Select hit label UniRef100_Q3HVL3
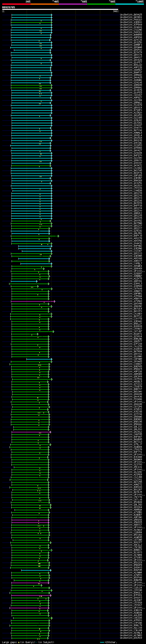Viewport: 146px width, 644px height. tap(131, 284)
